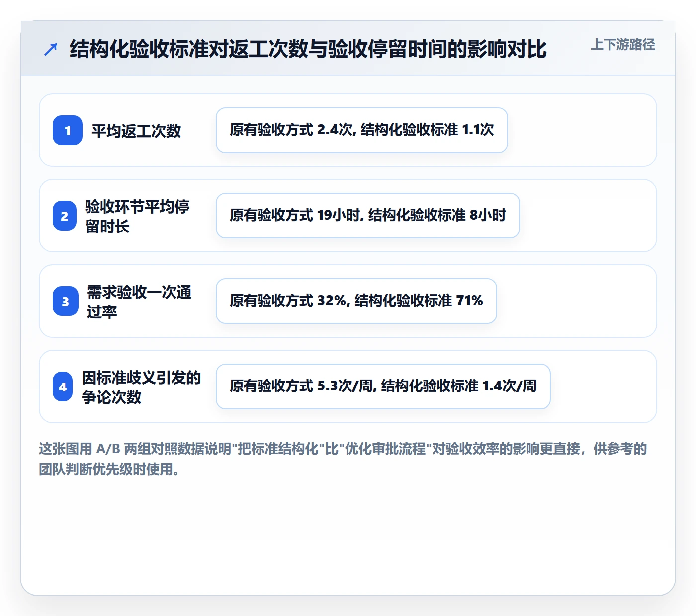Screen dimensions: 696x616
Task: Select the 平均返工次数 label
Action: (x=136, y=131)
